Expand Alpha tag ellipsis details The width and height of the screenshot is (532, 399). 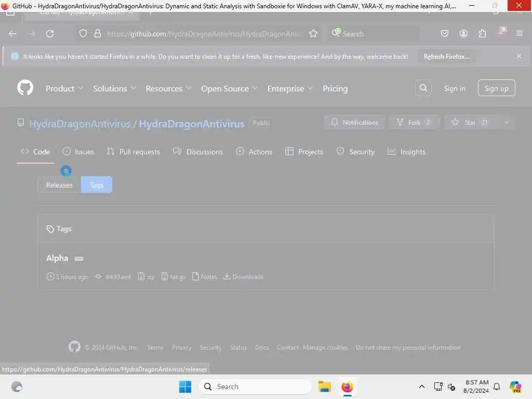[x=79, y=259]
